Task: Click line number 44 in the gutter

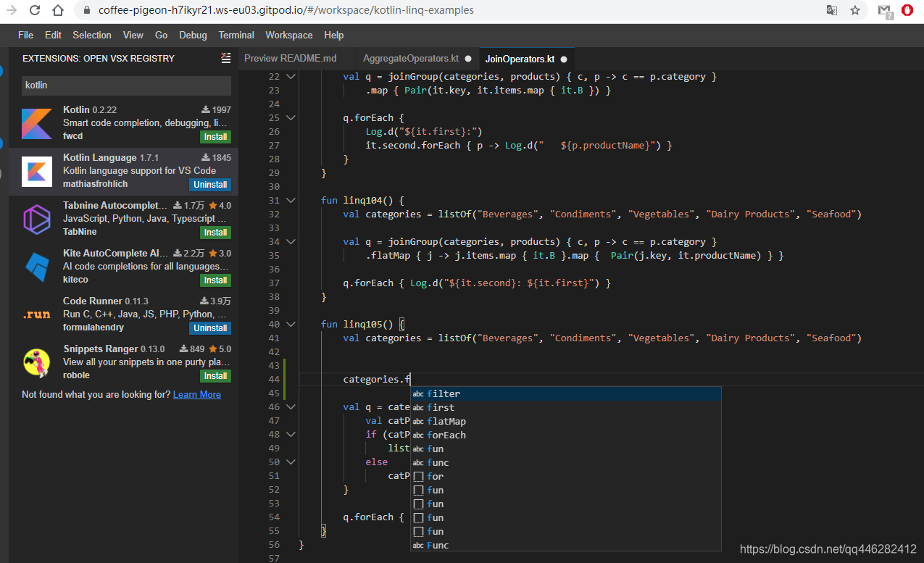Action: click(273, 379)
